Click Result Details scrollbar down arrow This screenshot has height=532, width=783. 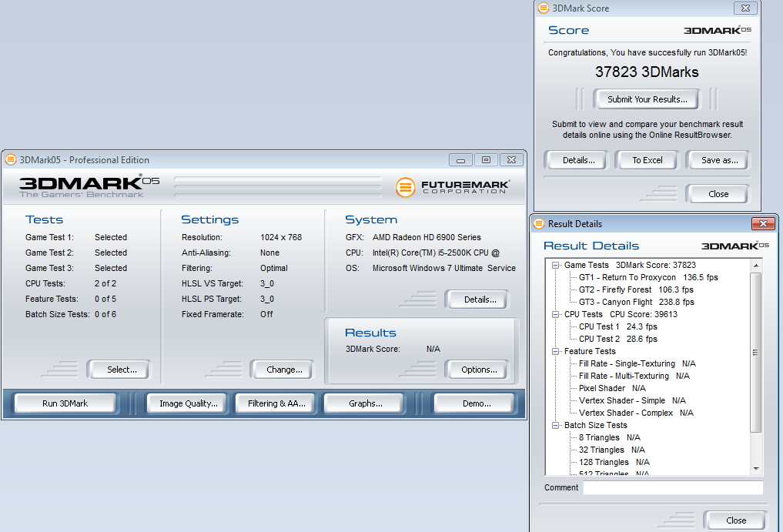pyautogui.click(x=756, y=469)
